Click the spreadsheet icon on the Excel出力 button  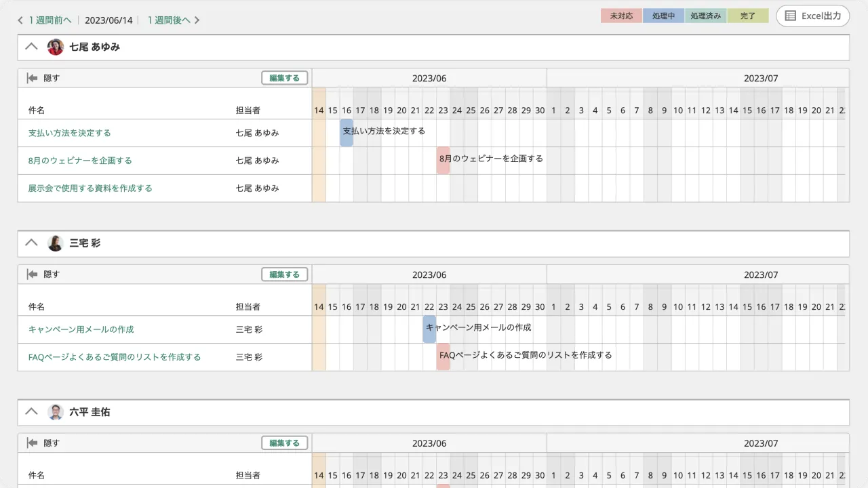(790, 16)
